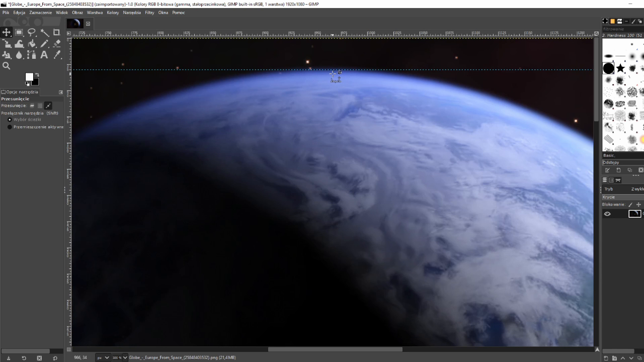Toggle layer visibility eye icon

coord(607,214)
